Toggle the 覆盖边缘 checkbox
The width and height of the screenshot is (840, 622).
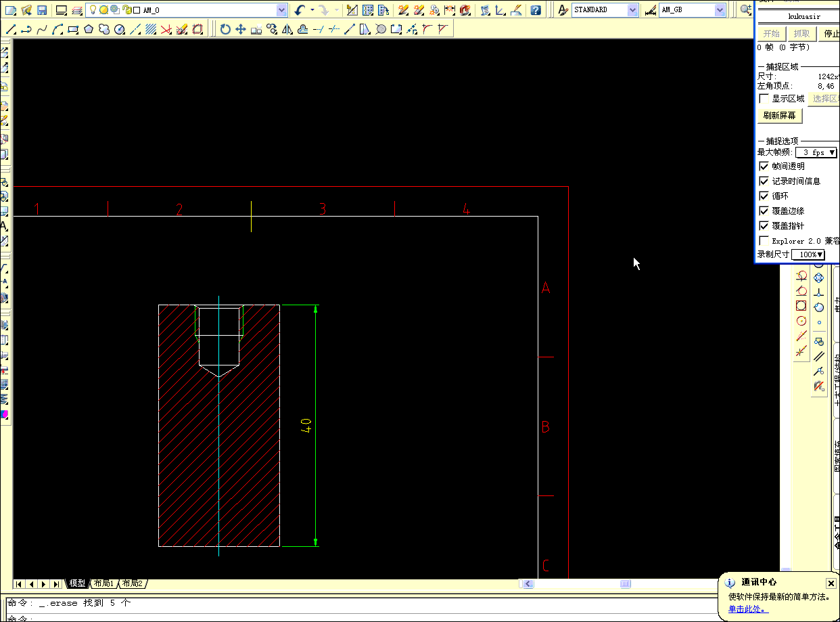coord(764,210)
